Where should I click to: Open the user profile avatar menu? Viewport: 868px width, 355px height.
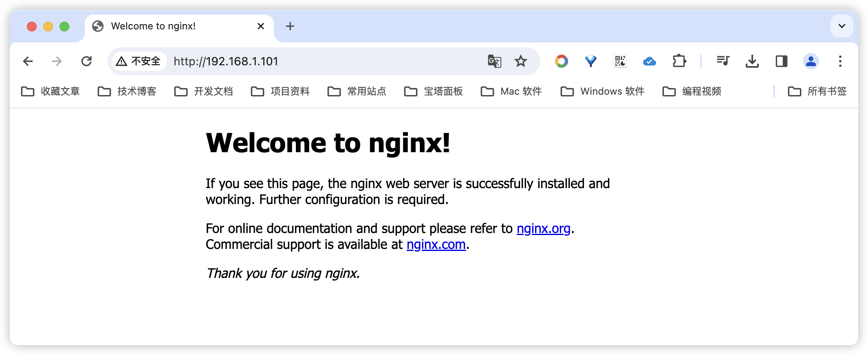click(811, 61)
